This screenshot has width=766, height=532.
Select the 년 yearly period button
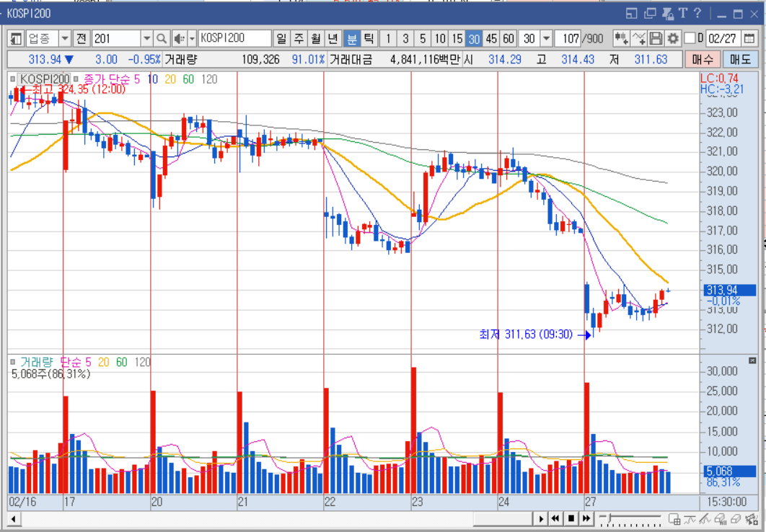pyautogui.click(x=333, y=38)
